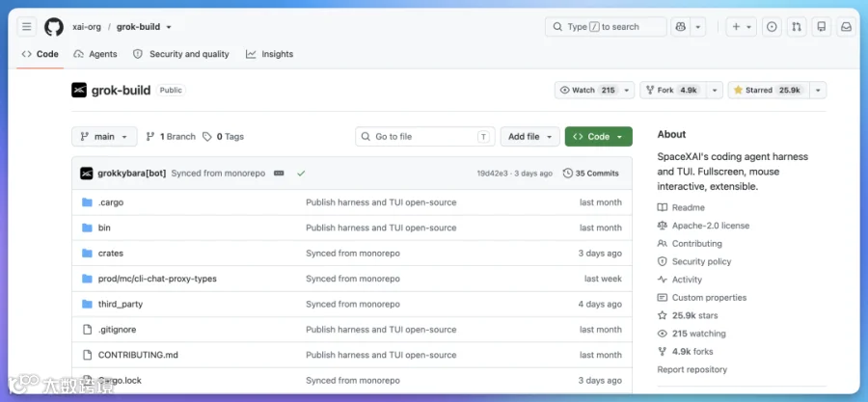This screenshot has width=868, height=402.
Task: Click the Fork button
Action: 673,90
